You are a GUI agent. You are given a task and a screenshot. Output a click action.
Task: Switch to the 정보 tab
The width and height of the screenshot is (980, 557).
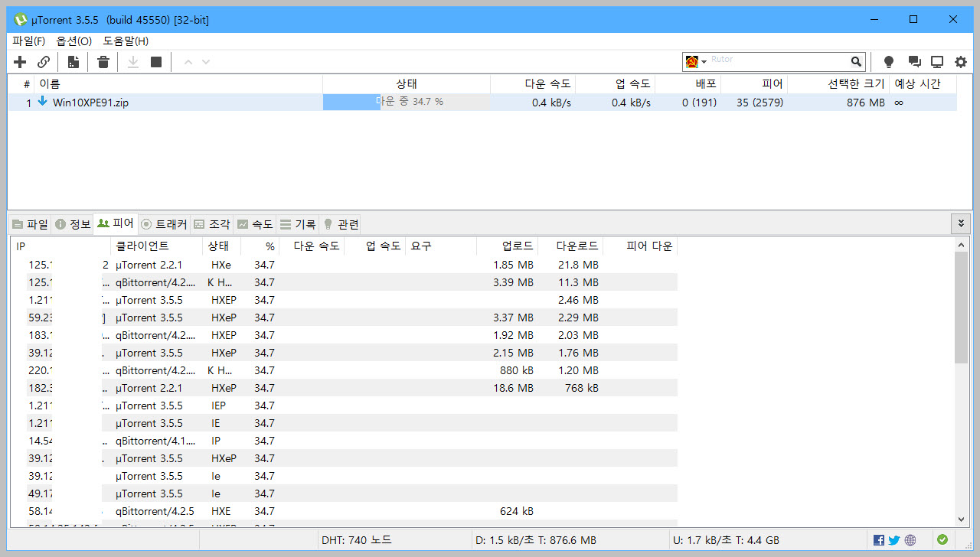(73, 224)
